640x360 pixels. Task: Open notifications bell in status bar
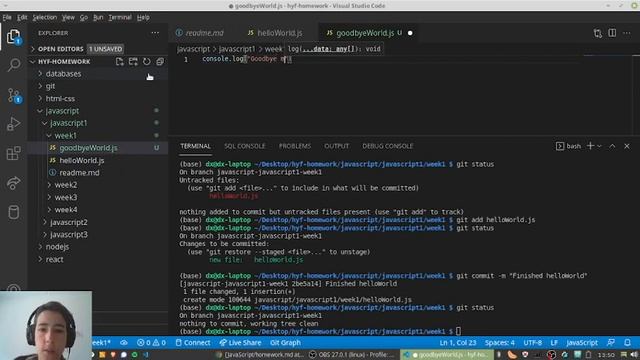click(627, 342)
